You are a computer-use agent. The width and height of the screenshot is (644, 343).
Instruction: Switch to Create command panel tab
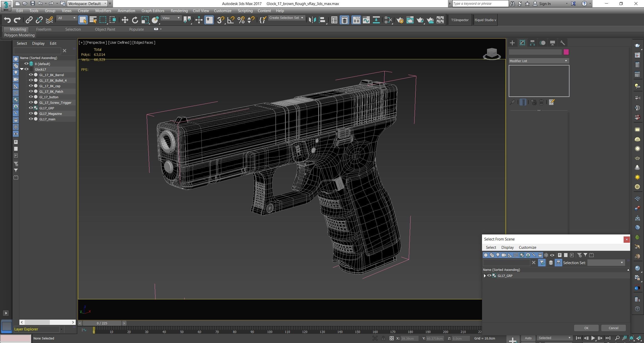pos(512,43)
